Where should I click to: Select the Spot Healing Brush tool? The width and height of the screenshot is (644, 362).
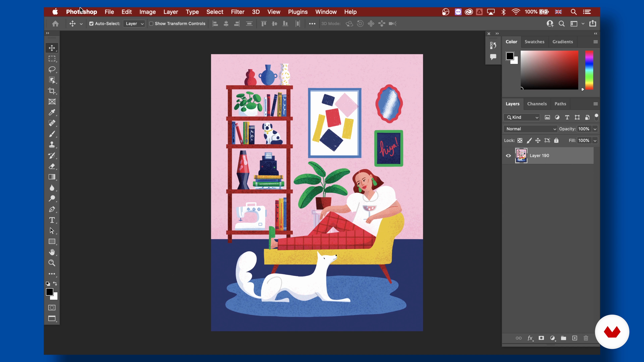point(52,123)
